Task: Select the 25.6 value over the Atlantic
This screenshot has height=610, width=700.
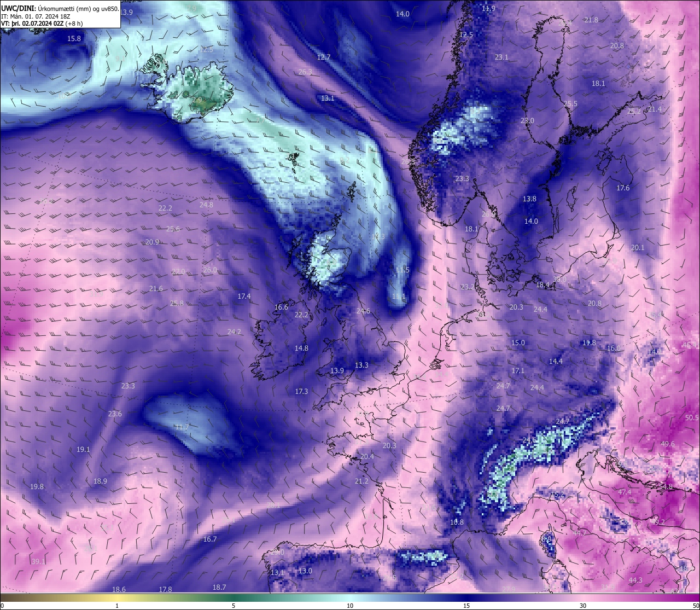Action: [173, 229]
